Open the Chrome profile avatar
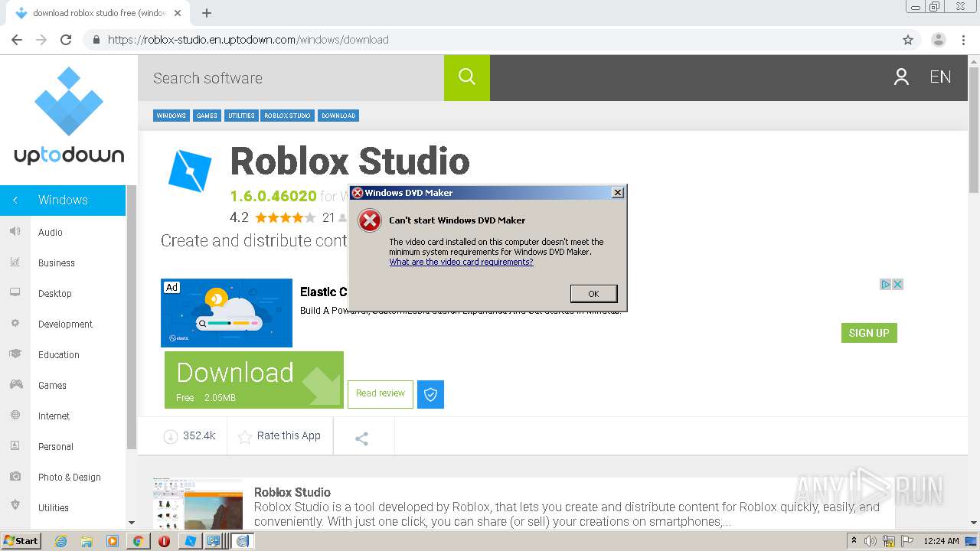 [939, 40]
